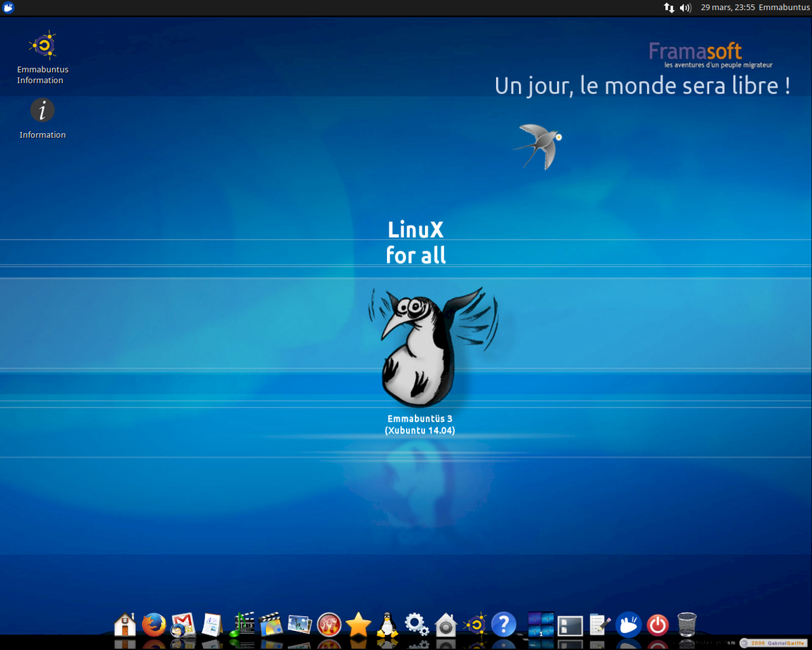
Task: Click the Emmabuntus label in the top panel
Action: pos(784,7)
